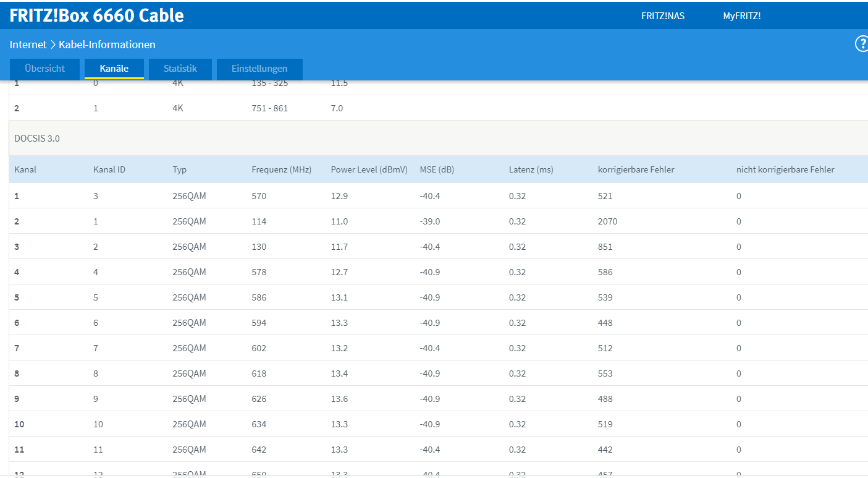Click the Kanal column header
Screen dimensions: 868x478
tap(25, 169)
